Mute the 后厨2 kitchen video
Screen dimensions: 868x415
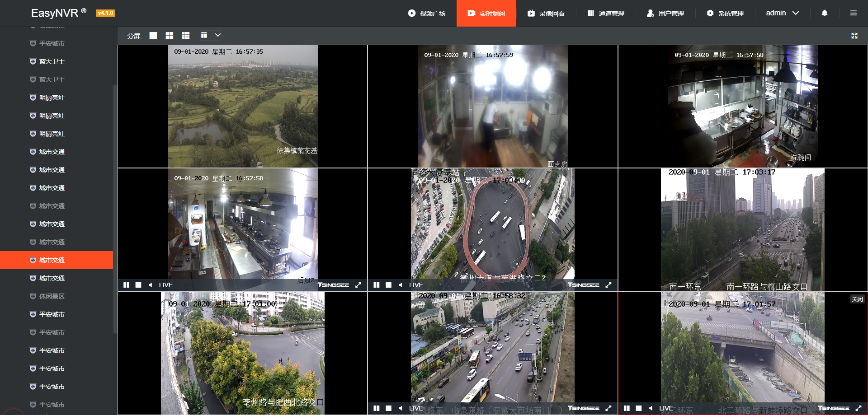[150, 285]
